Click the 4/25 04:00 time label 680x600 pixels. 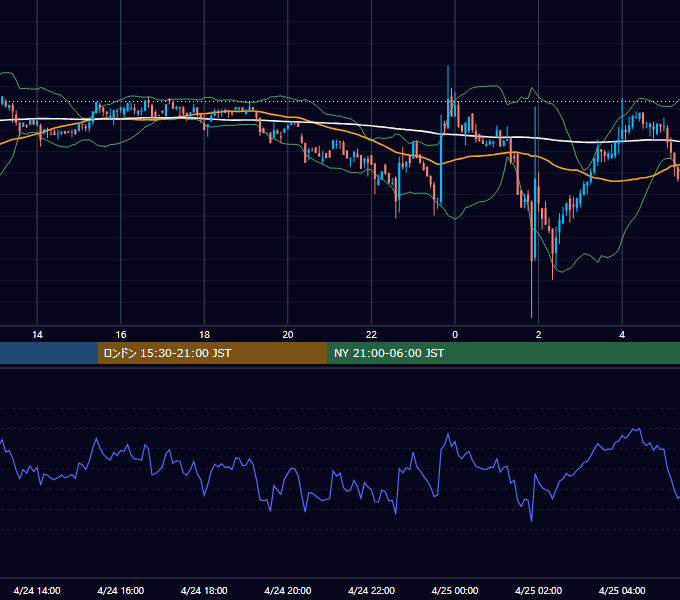tap(622, 590)
